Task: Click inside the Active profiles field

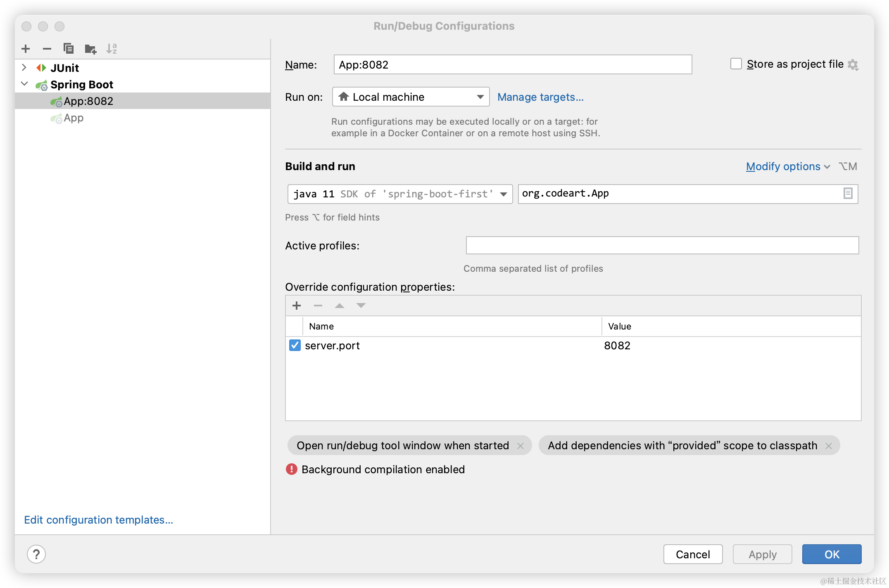Action: [x=662, y=245]
